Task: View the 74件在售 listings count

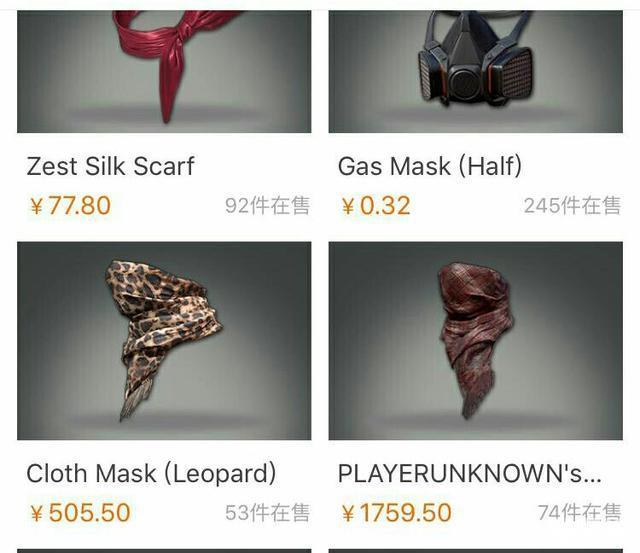Action: pos(580,513)
